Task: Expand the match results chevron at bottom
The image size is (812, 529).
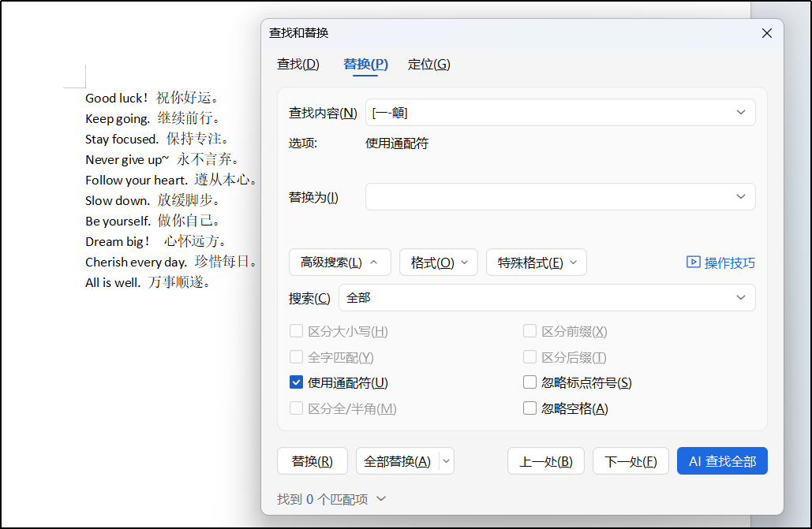Action: click(x=381, y=499)
